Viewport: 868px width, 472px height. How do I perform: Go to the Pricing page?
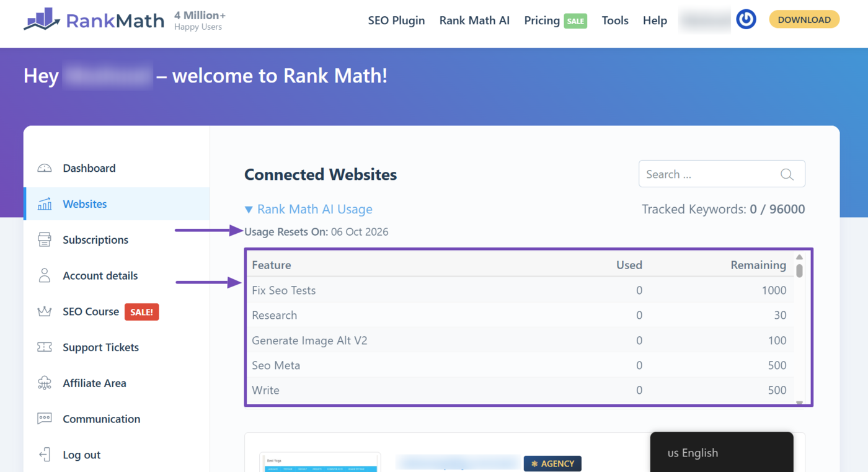coord(542,20)
